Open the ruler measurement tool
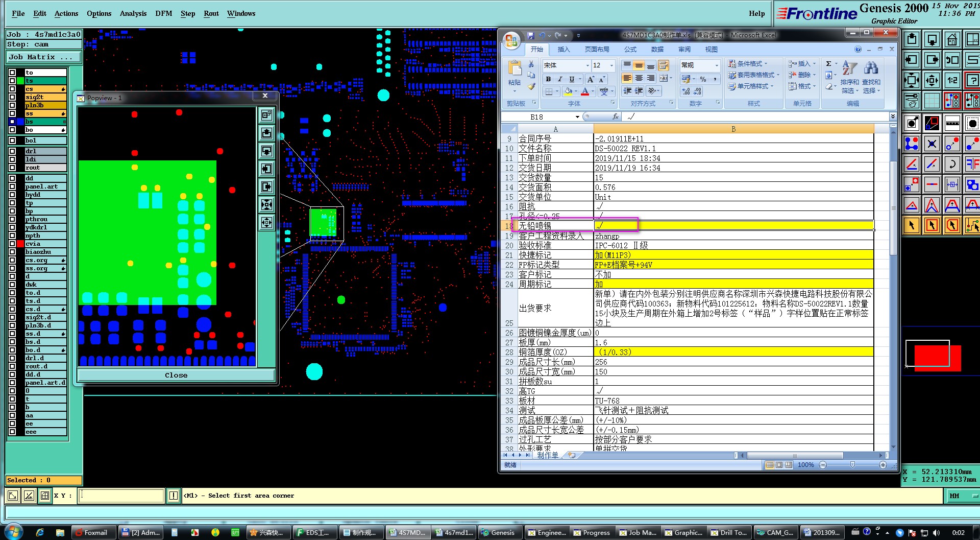Viewport: 980px width, 540px height. click(952, 123)
